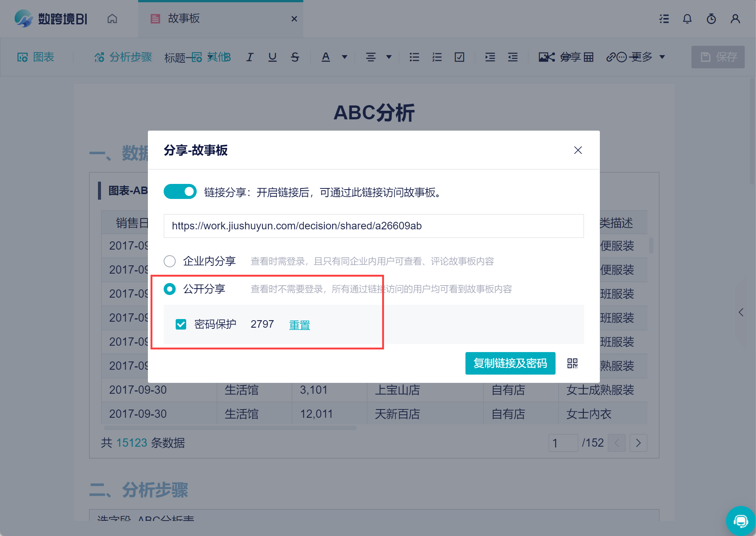Open the task list icon in header
The image size is (756, 536).
[x=664, y=19]
